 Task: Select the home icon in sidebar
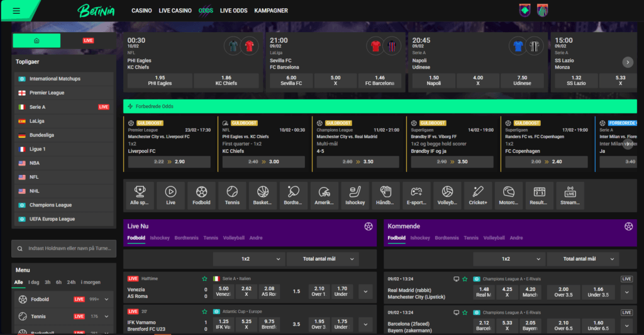[36, 41]
